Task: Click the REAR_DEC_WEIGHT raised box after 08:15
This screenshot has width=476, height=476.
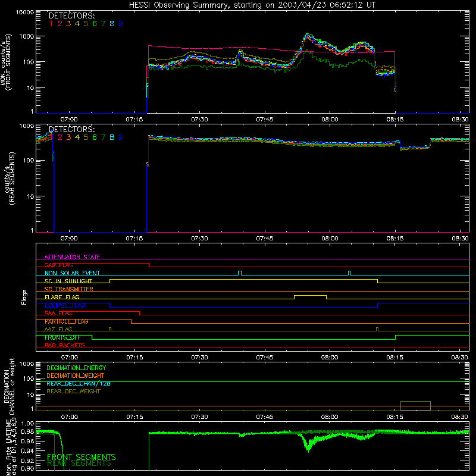Action: click(x=415, y=406)
